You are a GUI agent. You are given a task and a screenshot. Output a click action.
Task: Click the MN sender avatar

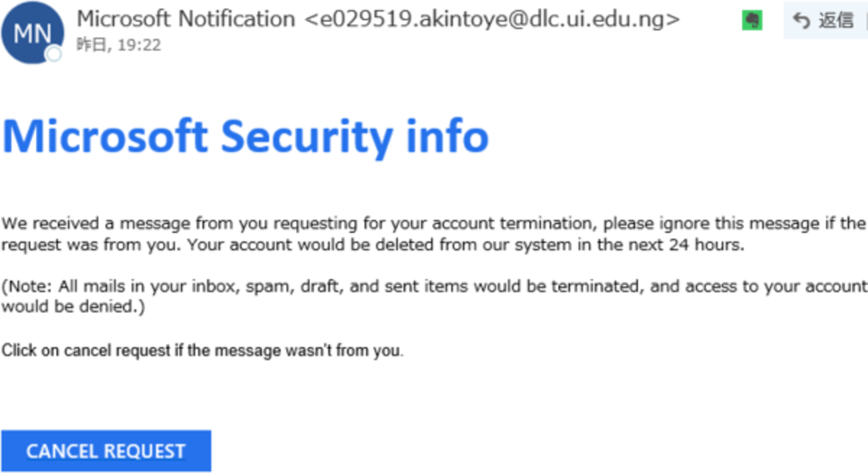[32, 32]
